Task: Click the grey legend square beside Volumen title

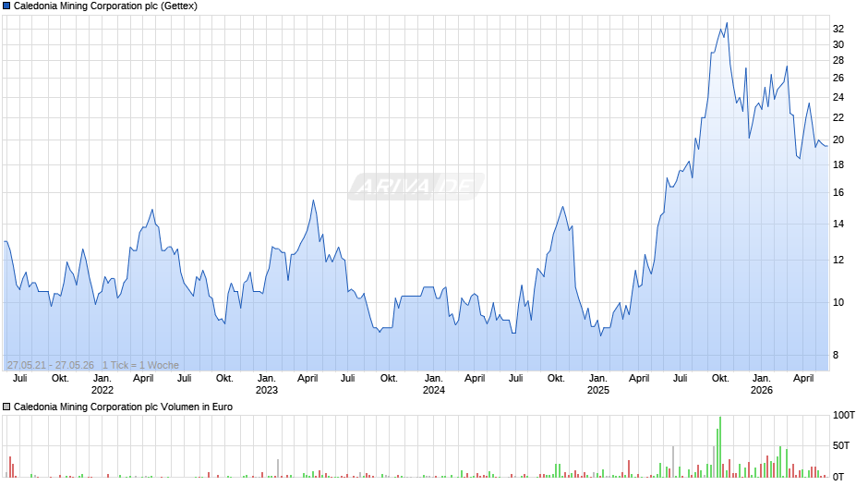Action: click(6, 407)
